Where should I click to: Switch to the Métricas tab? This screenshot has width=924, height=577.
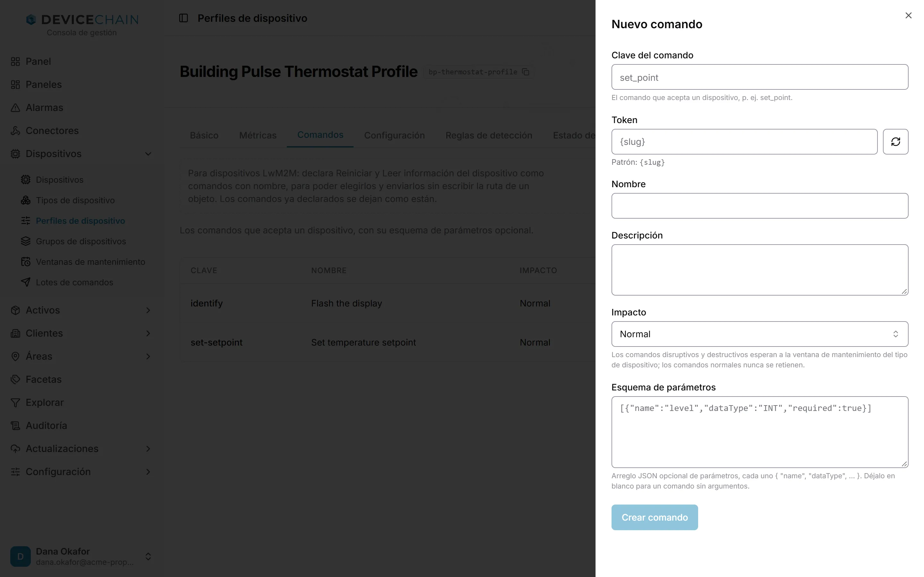tap(258, 135)
